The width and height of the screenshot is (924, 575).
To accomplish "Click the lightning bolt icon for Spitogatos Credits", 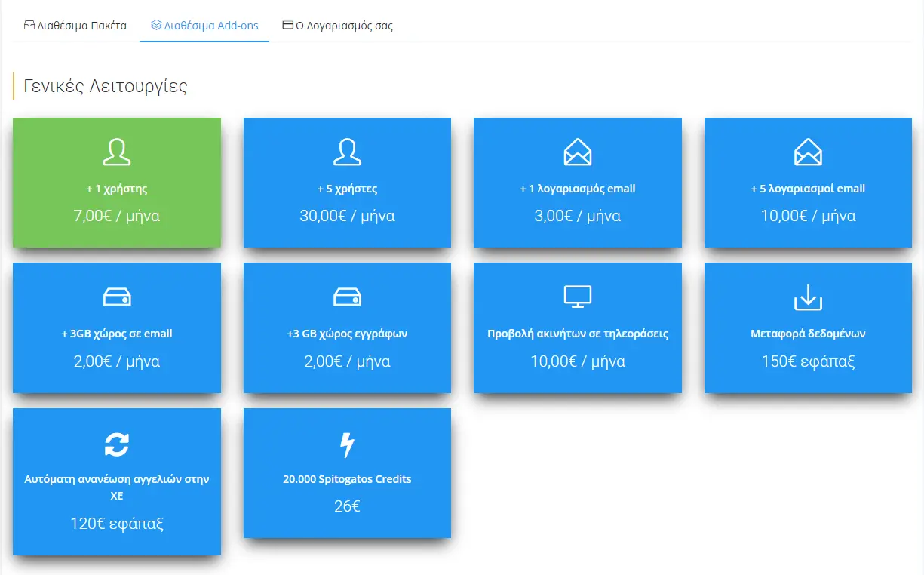I will [347, 444].
